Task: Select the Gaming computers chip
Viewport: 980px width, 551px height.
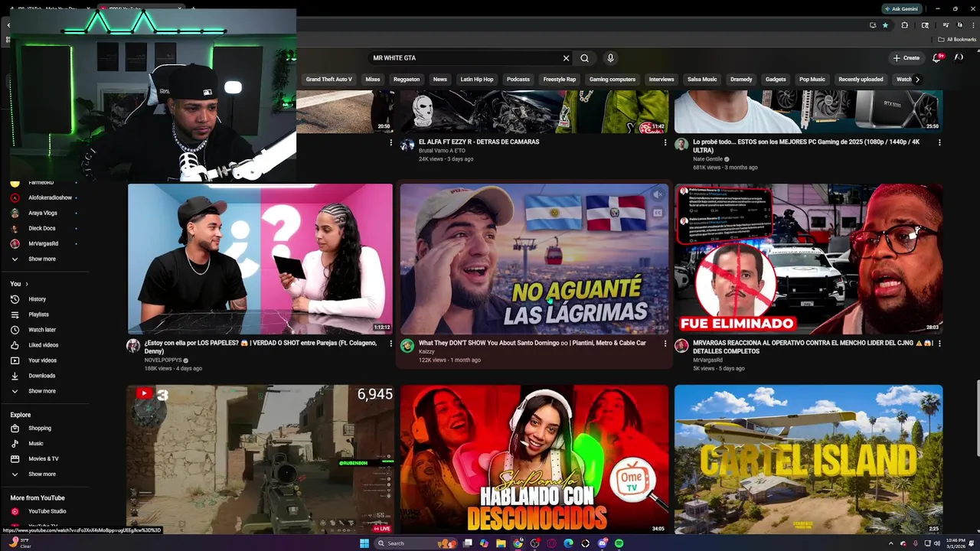Action: coord(612,80)
